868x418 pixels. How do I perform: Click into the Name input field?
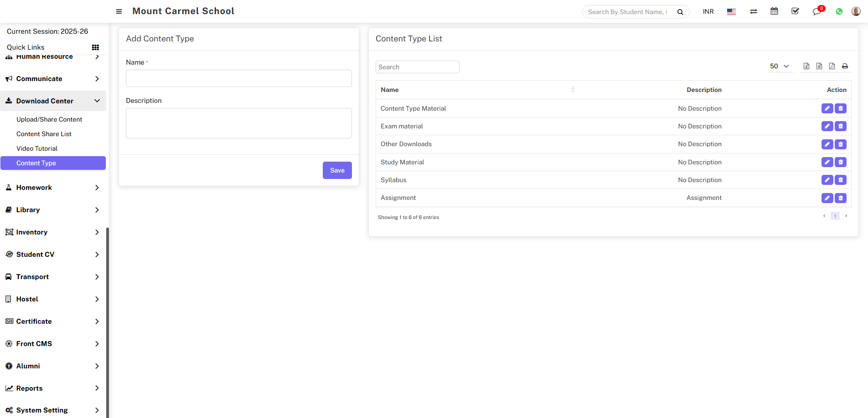pyautogui.click(x=238, y=78)
